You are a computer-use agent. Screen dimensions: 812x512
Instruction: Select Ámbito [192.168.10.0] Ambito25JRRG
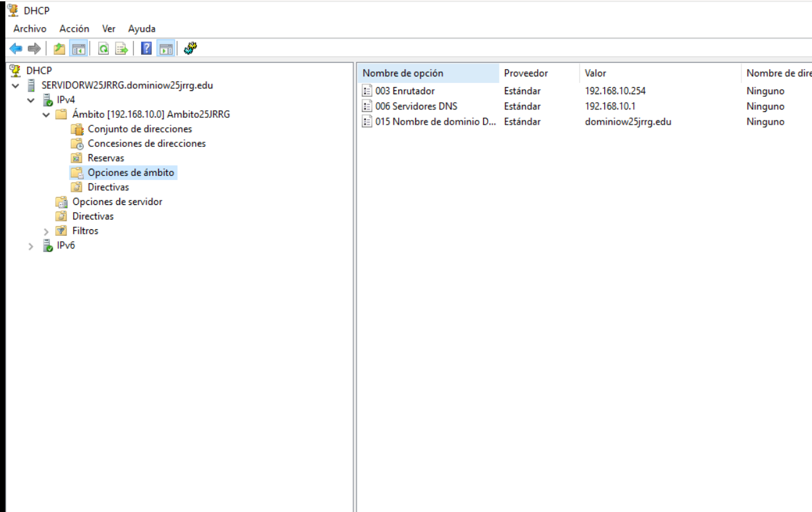tap(151, 114)
